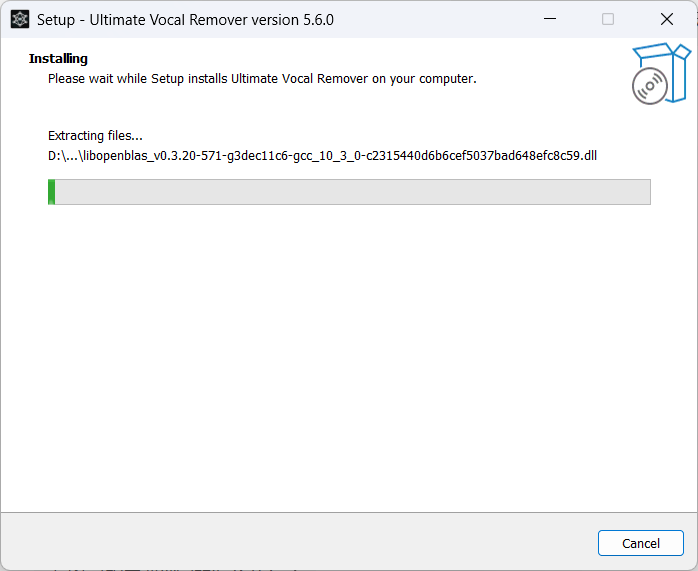Close the Setup window with X

[x=666, y=19]
